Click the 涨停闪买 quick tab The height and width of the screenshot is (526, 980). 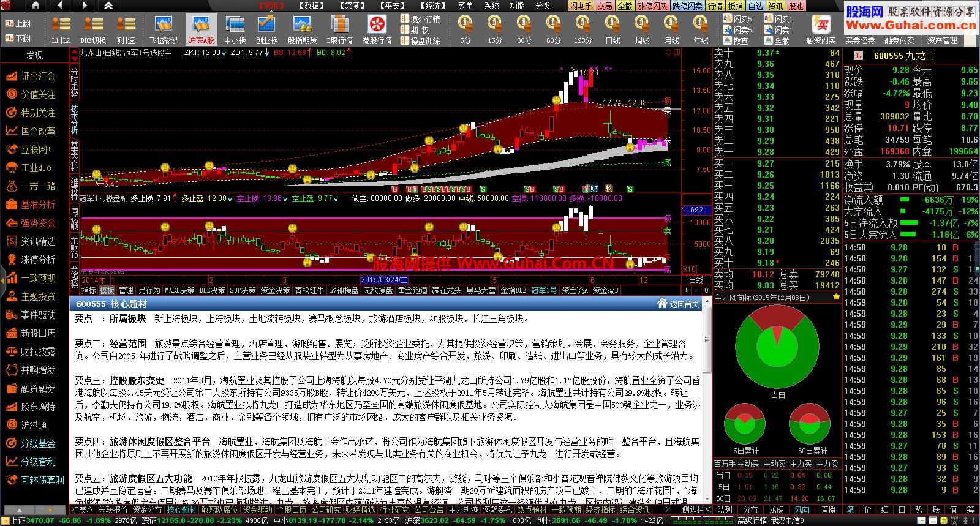click(652, 6)
